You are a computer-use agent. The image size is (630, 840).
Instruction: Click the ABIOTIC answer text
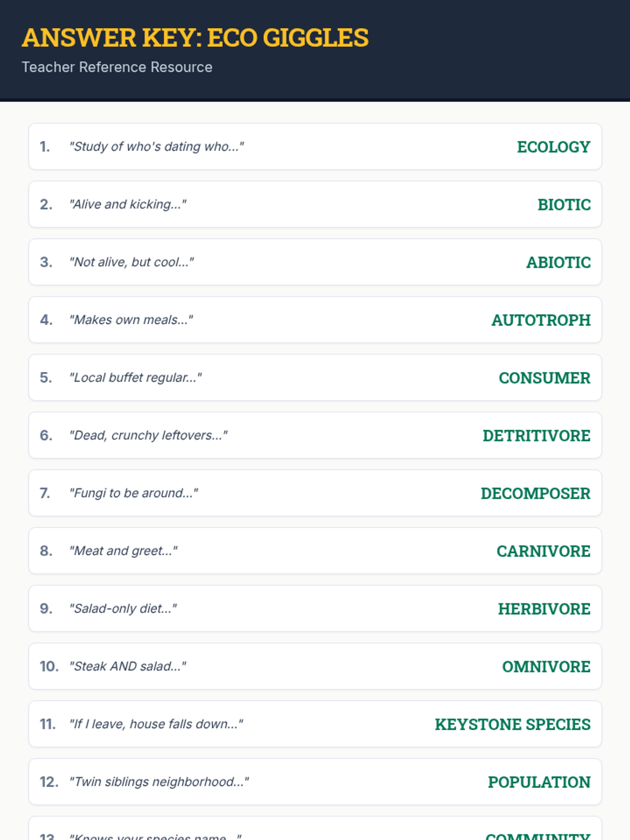(558, 262)
